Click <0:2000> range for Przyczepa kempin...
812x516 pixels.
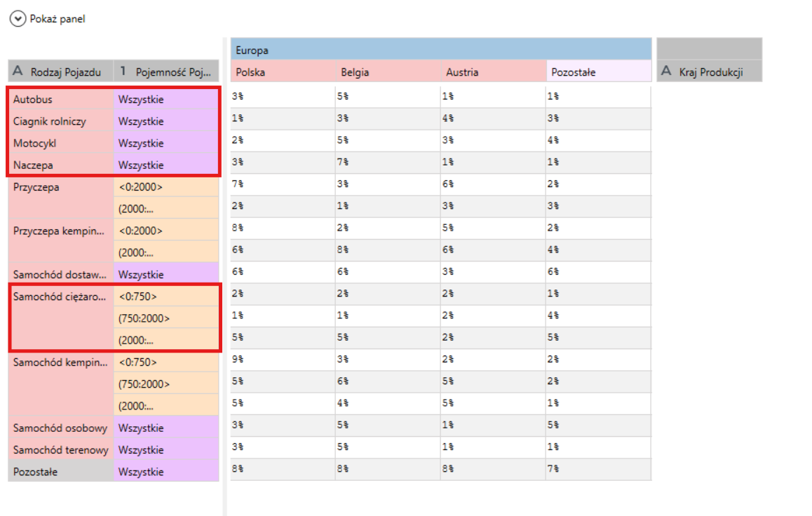click(166, 231)
